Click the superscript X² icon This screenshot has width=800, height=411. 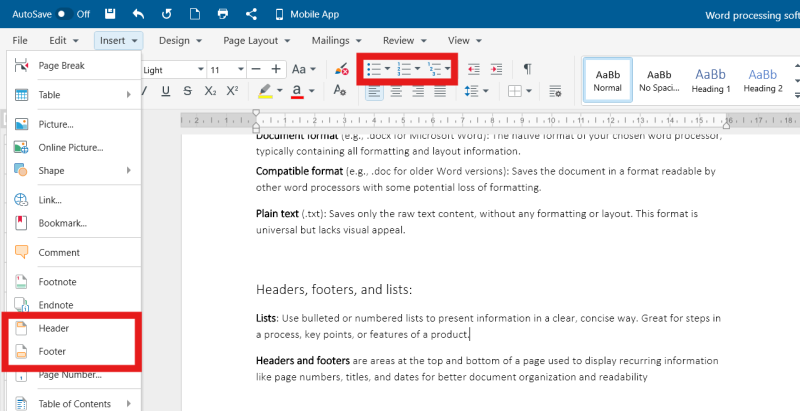point(232,92)
